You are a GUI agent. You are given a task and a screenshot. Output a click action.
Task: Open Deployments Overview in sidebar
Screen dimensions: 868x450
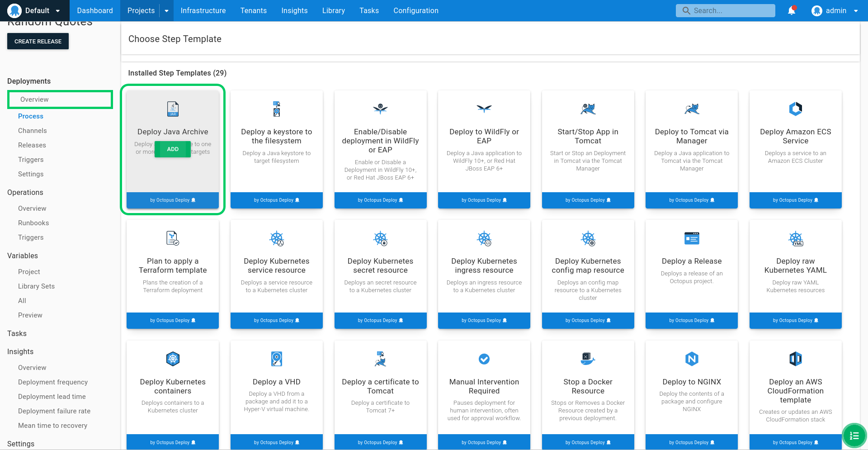[60, 99]
